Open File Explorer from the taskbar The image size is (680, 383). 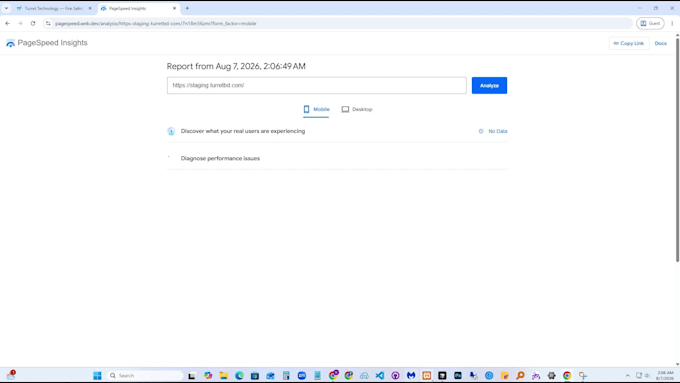point(224,376)
